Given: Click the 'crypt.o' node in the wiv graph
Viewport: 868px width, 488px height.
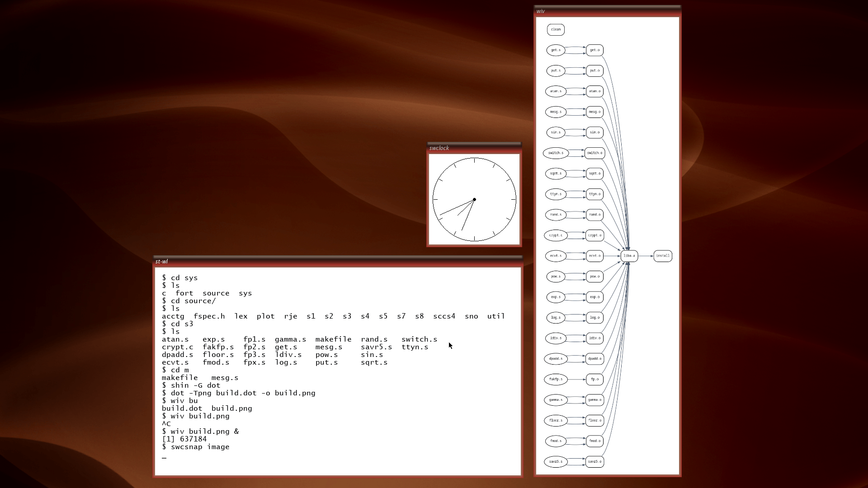Looking at the screenshot, I should 594,235.
